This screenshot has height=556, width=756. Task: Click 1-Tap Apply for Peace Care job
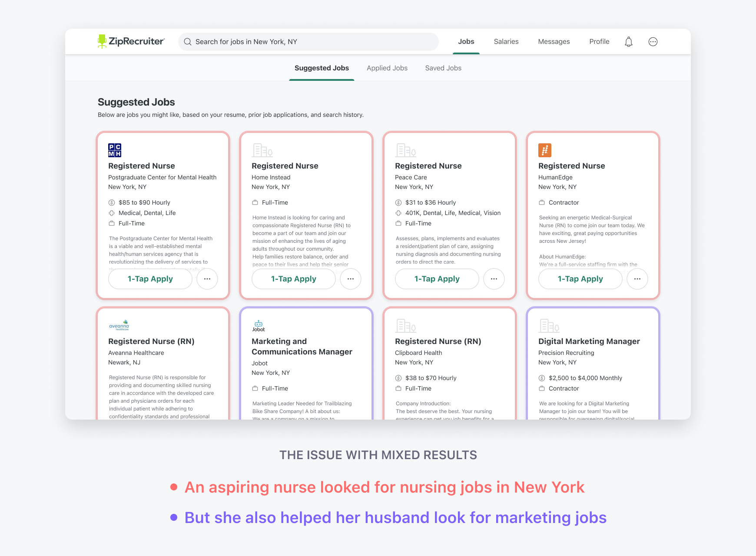click(437, 279)
